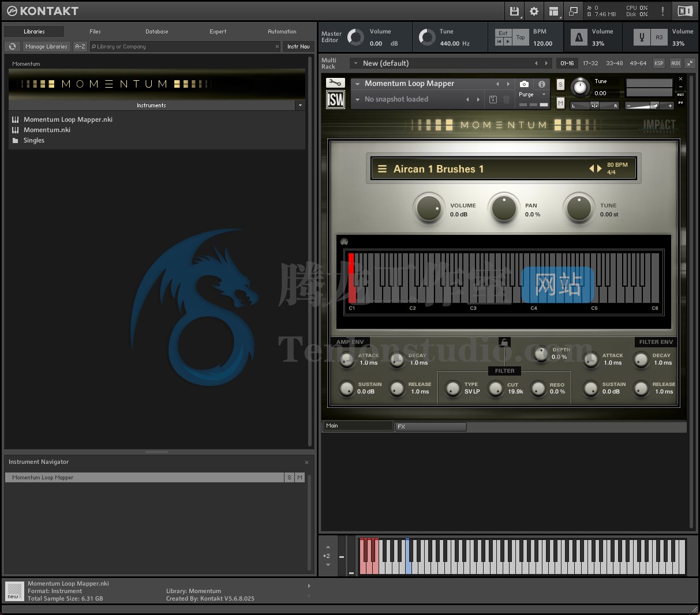Click the minimized view toggle icon
700x615 pixels.
click(x=573, y=11)
